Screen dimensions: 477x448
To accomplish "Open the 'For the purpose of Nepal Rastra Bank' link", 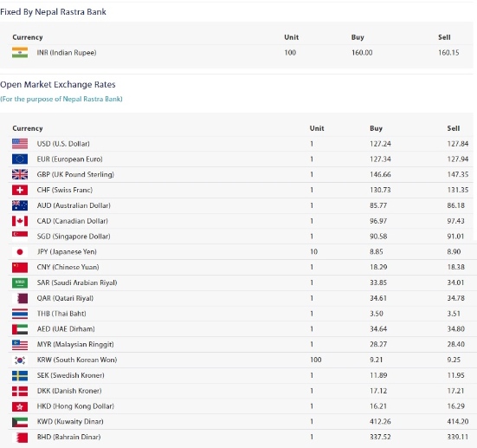I will coord(61,99).
